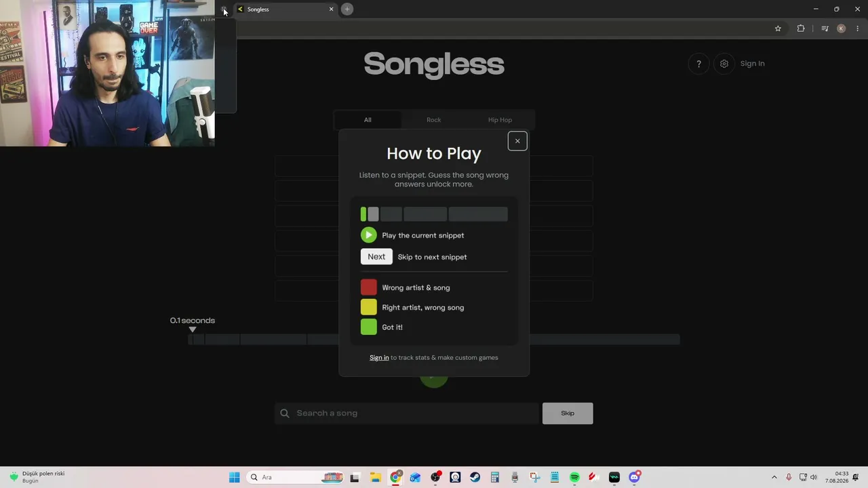Switch to the Rock genre tab
Image resolution: width=868 pixels, height=488 pixels.
pos(434,120)
